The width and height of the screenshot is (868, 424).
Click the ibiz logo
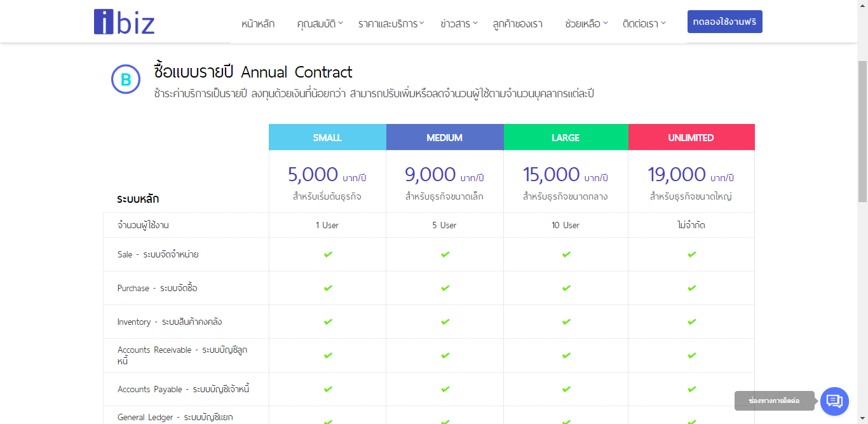pyautogui.click(x=125, y=22)
